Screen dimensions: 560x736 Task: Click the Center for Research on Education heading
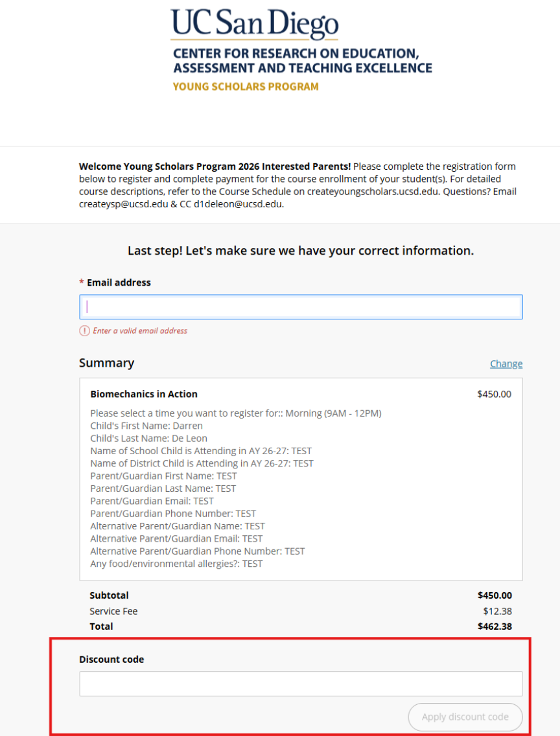302,60
